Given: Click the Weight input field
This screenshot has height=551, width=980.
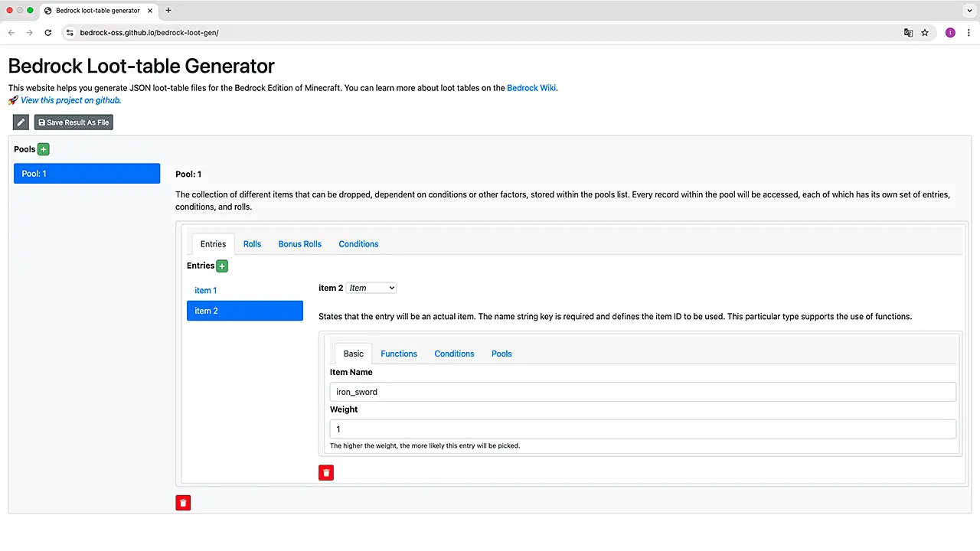Looking at the screenshot, I should click(x=642, y=429).
